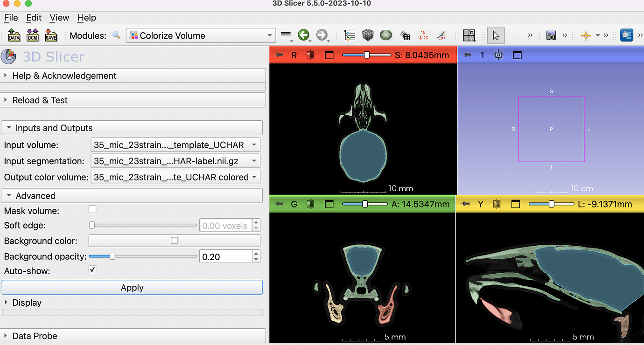Click the SAVE data icon
Viewport: 644px width, 345px height.
click(x=50, y=35)
